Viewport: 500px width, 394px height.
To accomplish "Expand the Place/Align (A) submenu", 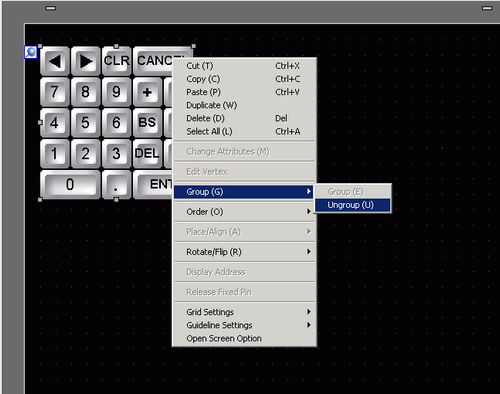I will pos(244,232).
